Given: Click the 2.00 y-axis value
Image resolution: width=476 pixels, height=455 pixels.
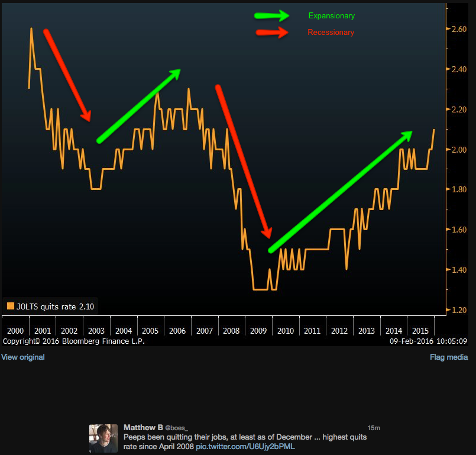Looking at the screenshot, I should click(459, 150).
